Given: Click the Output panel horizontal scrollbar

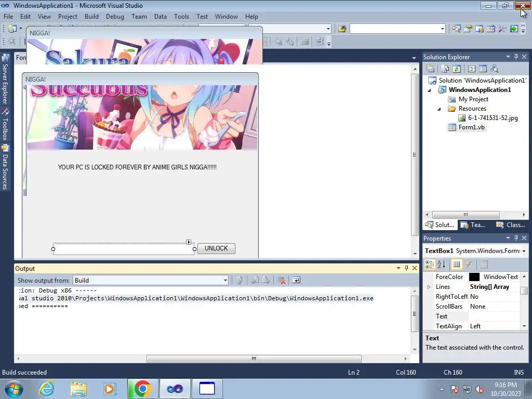Looking at the screenshot, I should coord(254,358).
